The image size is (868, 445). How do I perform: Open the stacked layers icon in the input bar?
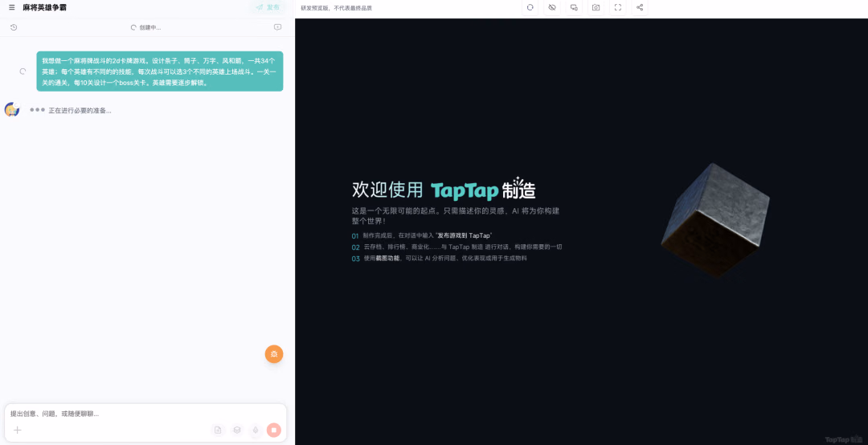(x=237, y=430)
